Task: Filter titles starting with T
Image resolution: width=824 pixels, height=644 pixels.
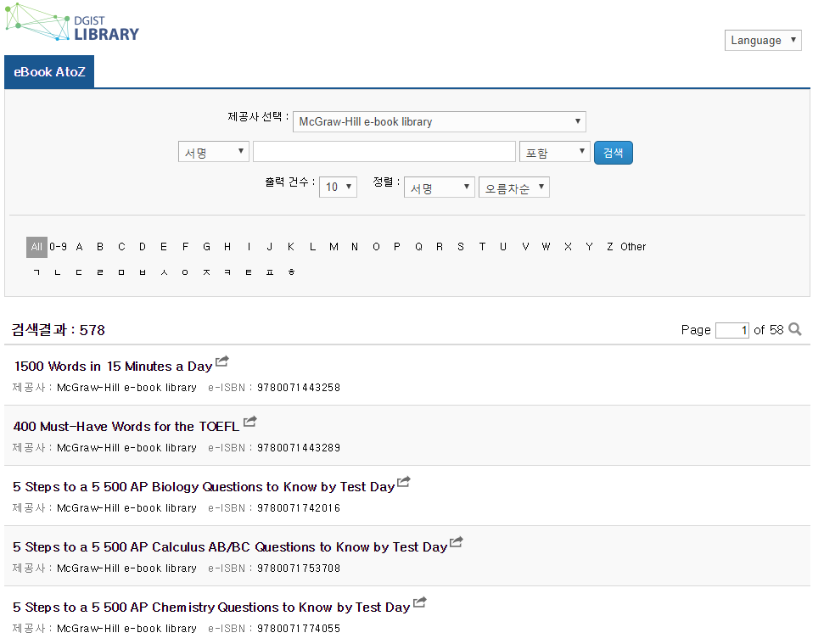Action: tap(482, 247)
